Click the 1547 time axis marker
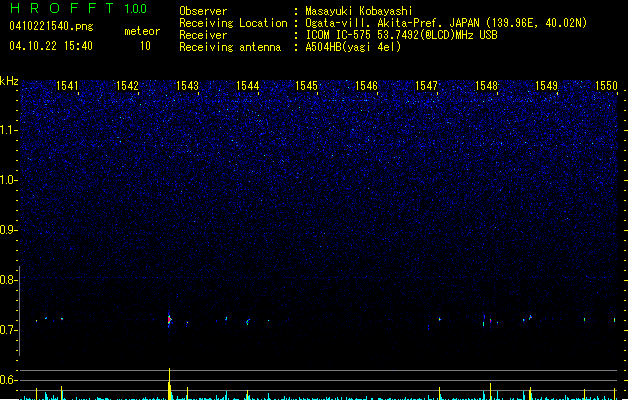Screen dimensions: 629x400 pos(426,86)
